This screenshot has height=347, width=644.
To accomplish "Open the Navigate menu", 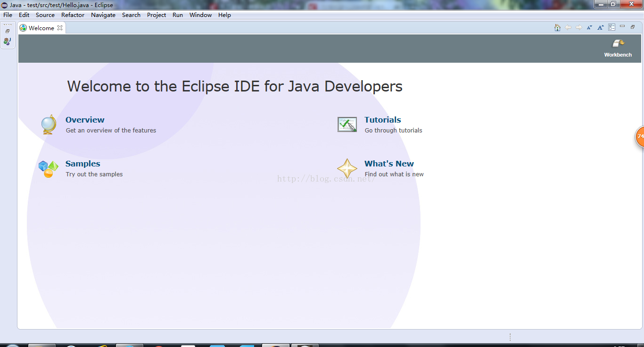I will (x=103, y=15).
